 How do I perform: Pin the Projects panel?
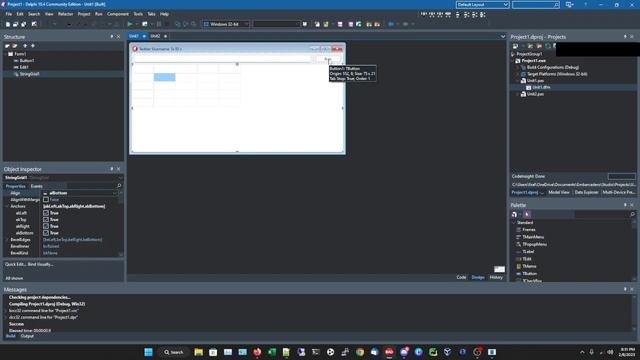(625, 37)
